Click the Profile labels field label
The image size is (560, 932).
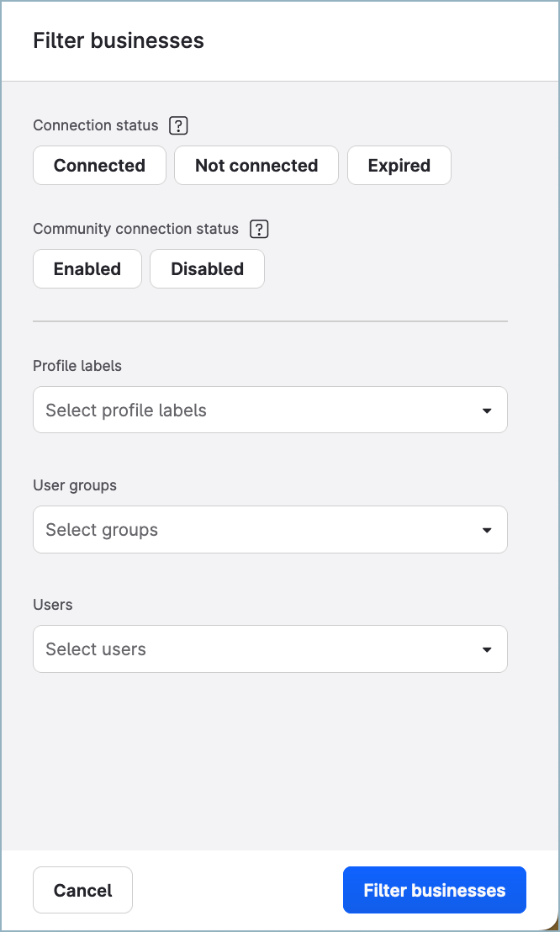77,366
